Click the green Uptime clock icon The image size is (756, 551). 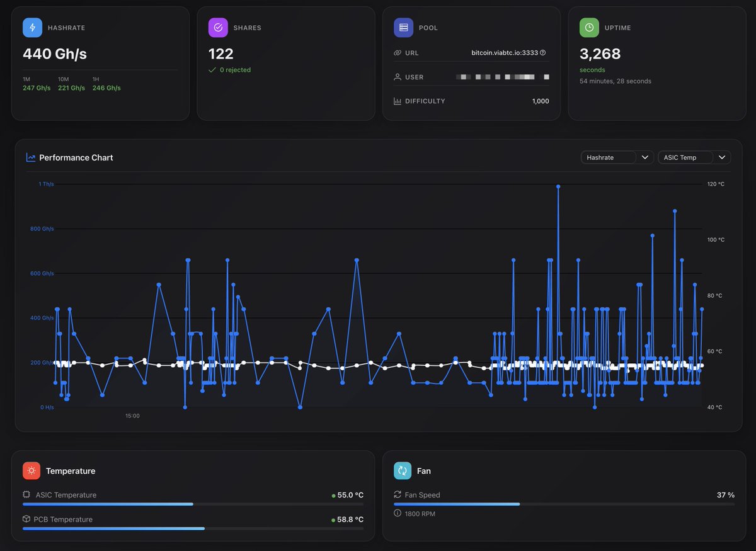(589, 28)
